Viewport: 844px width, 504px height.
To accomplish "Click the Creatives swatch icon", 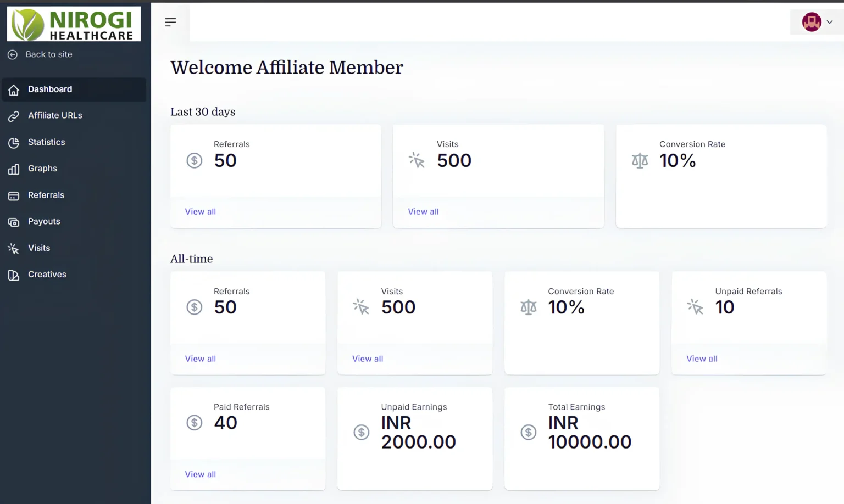I will click(14, 275).
